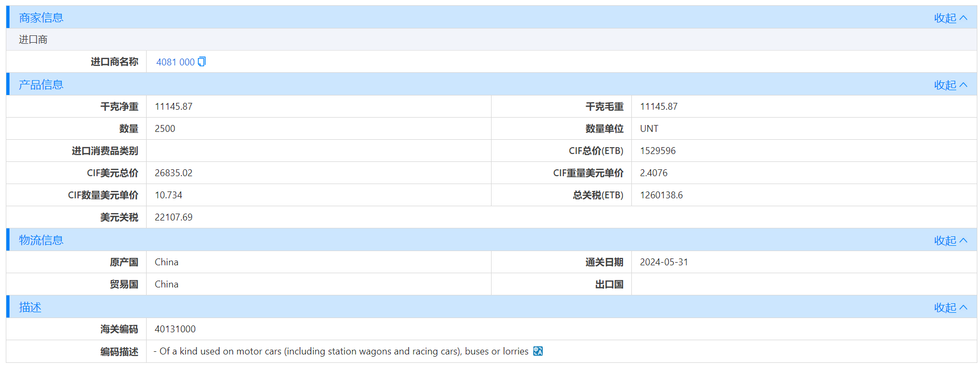Click the 原产国 value China
The height and width of the screenshot is (365, 980).
click(x=167, y=262)
